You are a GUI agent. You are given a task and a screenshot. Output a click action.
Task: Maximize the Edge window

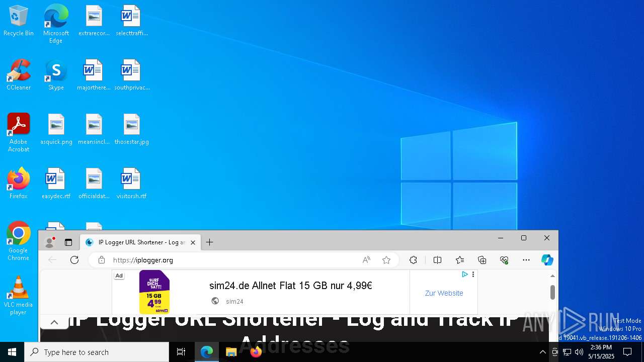(524, 238)
